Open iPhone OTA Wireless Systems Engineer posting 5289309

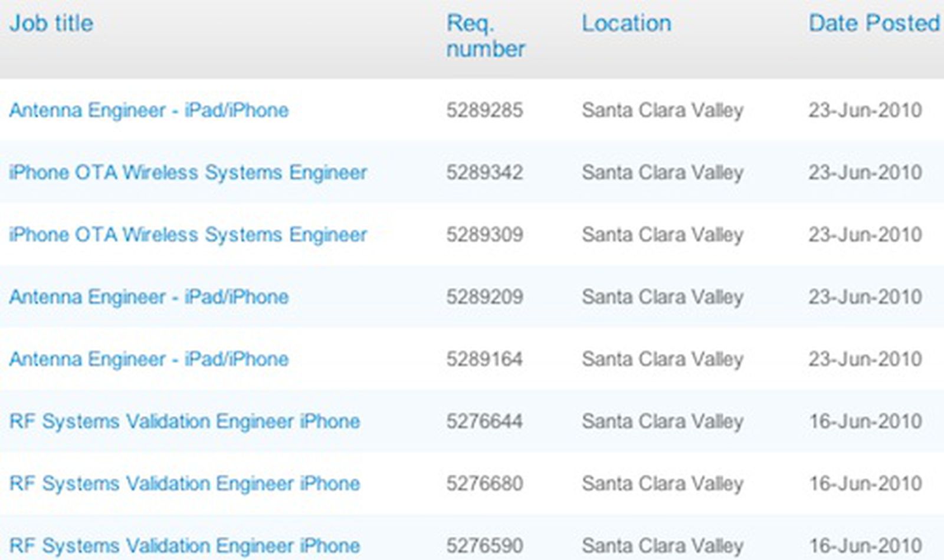pyautogui.click(x=189, y=235)
